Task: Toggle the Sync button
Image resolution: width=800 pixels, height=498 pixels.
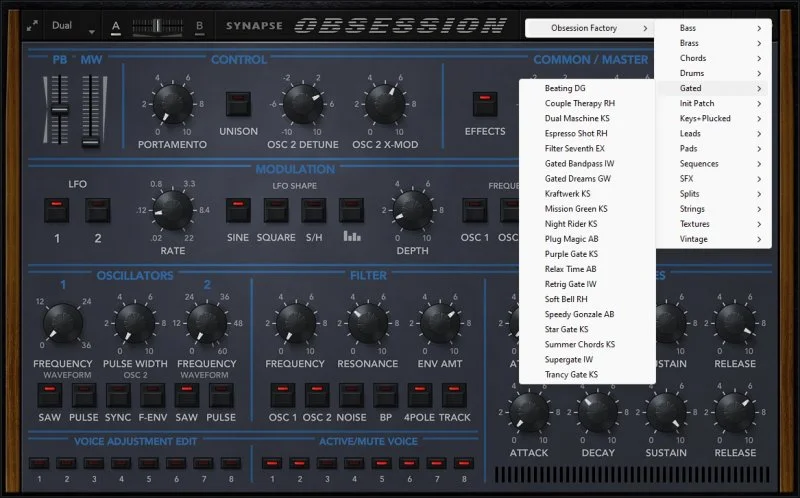Action: [x=118, y=395]
